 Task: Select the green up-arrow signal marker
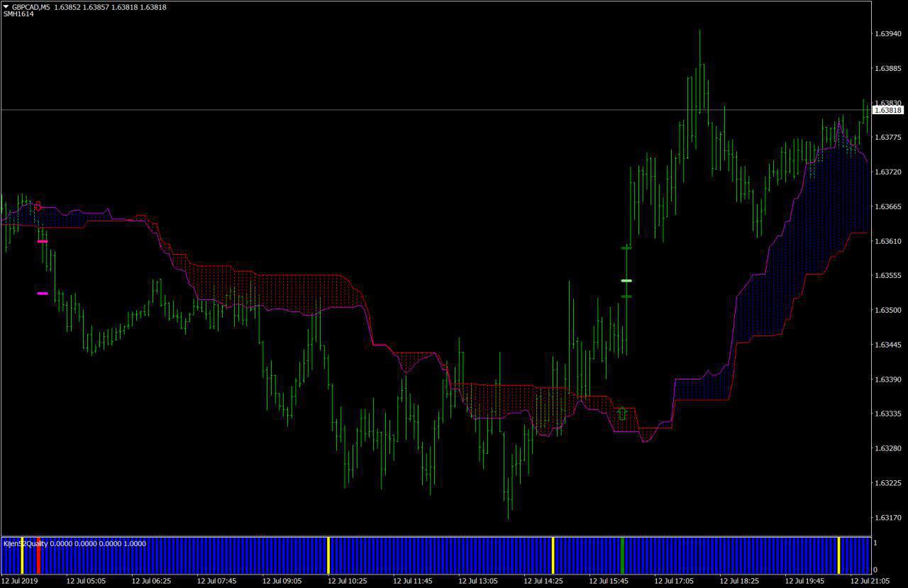(x=622, y=414)
